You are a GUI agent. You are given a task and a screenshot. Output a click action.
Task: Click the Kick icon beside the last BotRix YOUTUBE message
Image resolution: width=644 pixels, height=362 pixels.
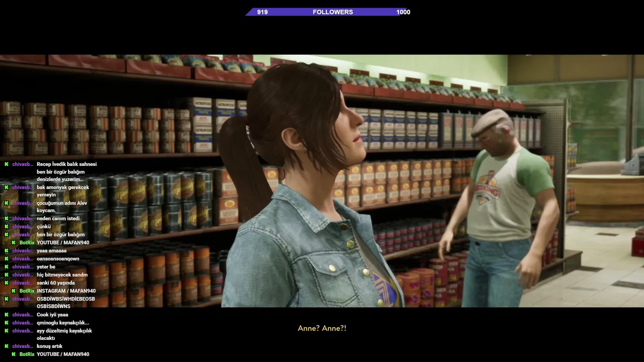[x=14, y=354]
